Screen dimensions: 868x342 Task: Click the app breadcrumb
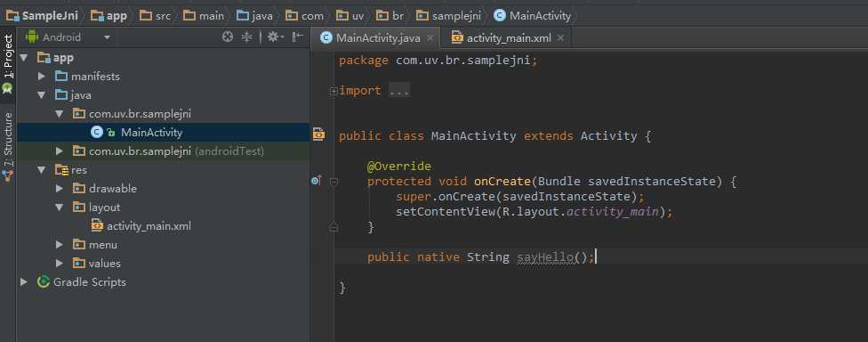(109, 15)
